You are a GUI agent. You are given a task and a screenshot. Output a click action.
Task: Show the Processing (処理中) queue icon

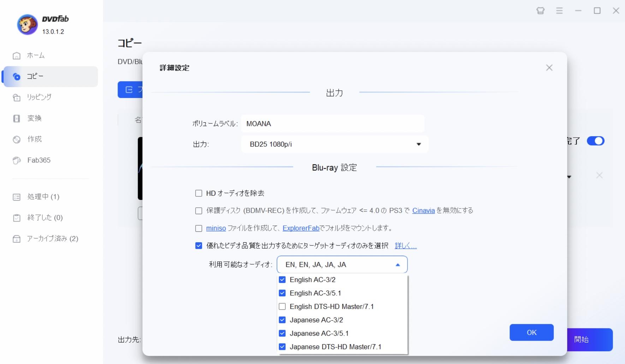tap(17, 197)
